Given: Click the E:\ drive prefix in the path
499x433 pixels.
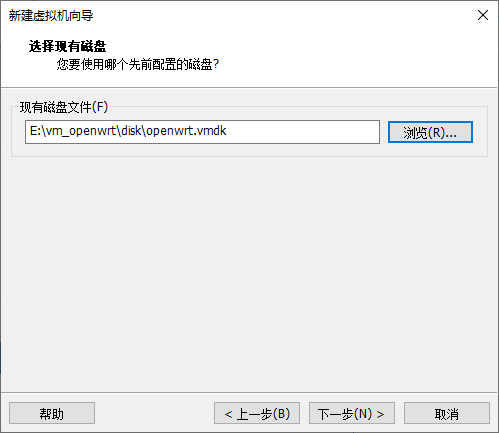Looking at the screenshot, I should (x=37, y=131).
